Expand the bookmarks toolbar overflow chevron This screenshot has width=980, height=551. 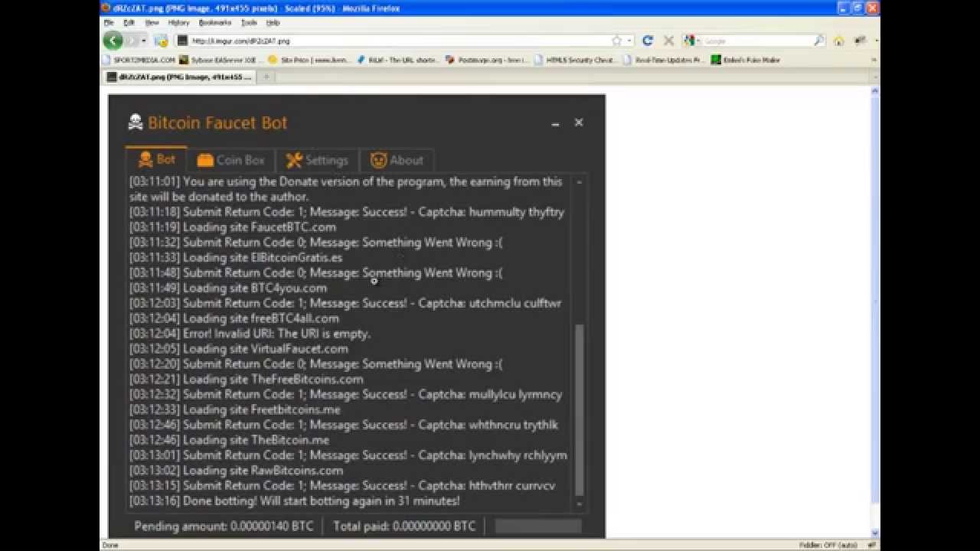[x=874, y=60]
